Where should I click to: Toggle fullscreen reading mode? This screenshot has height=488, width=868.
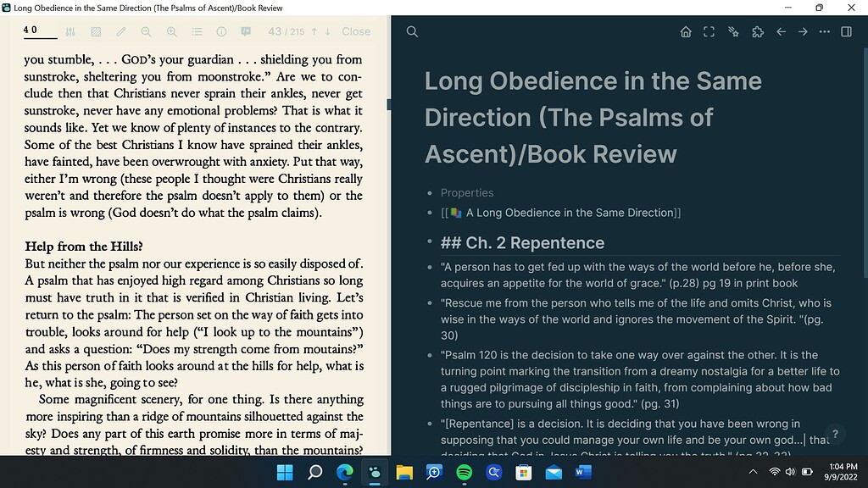tap(709, 31)
